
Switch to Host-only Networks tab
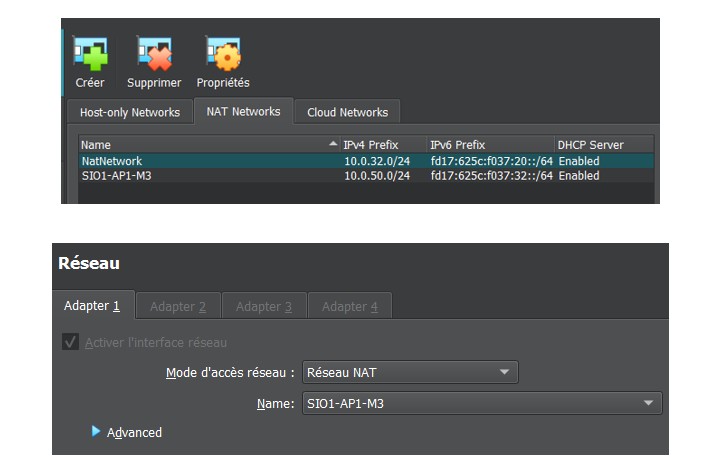click(129, 112)
